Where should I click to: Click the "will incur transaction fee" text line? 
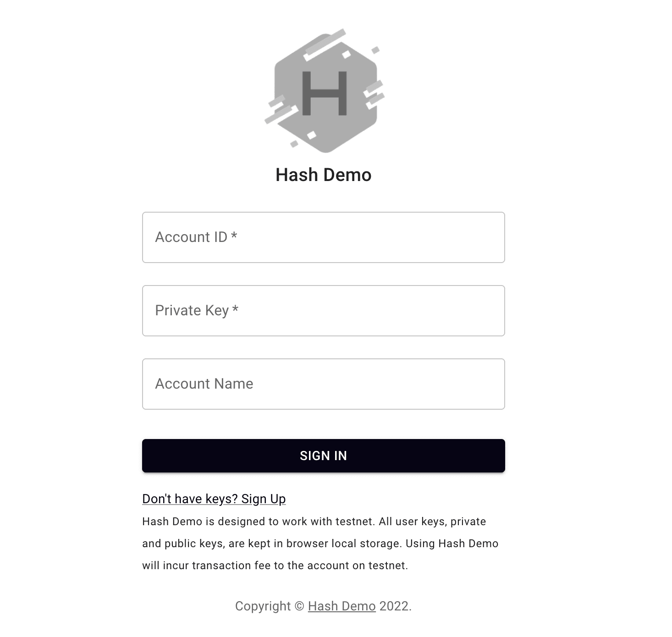tap(275, 566)
